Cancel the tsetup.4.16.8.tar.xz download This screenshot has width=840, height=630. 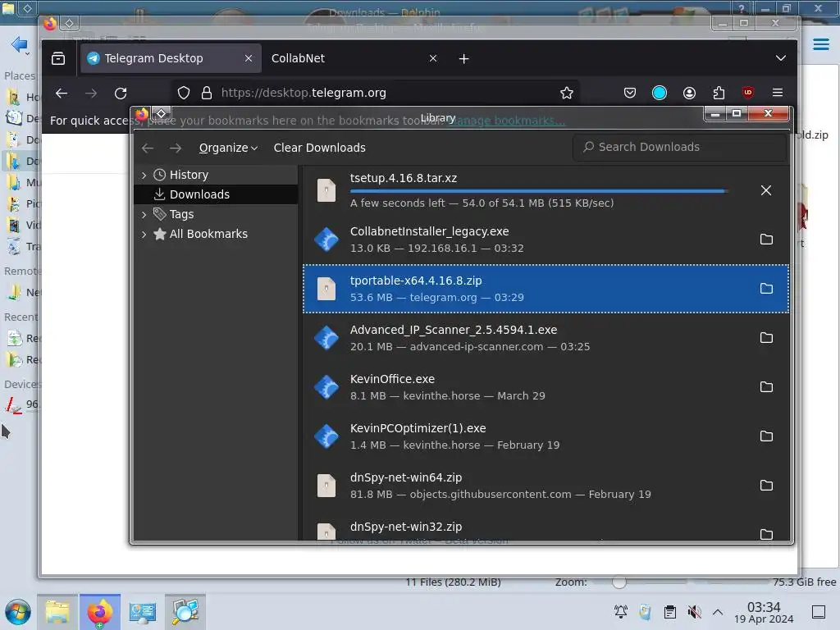click(766, 190)
